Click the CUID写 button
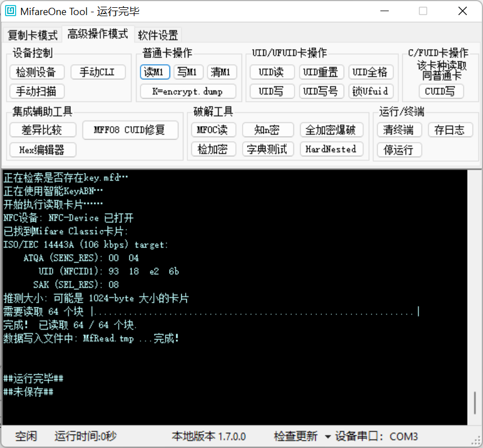Viewport: 483px width, 448px height. point(441,91)
